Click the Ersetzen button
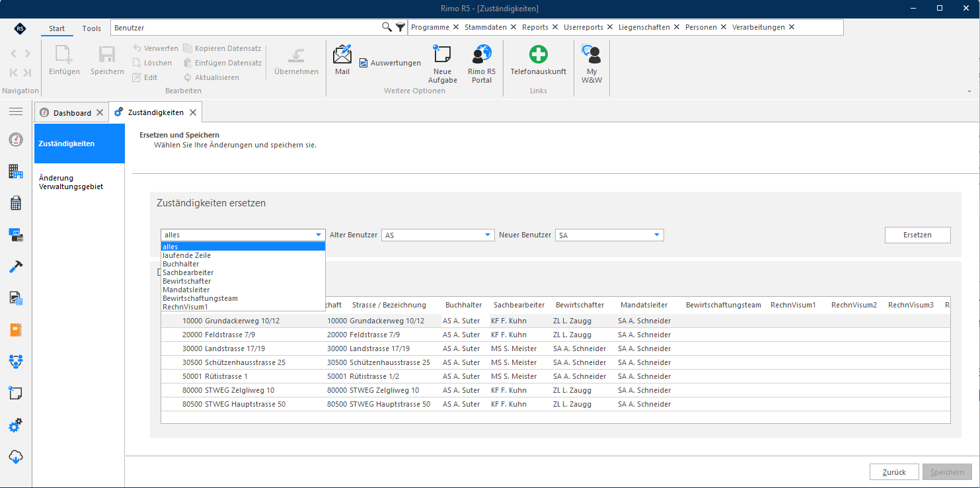The width and height of the screenshot is (980, 488). tap(917, 235)
